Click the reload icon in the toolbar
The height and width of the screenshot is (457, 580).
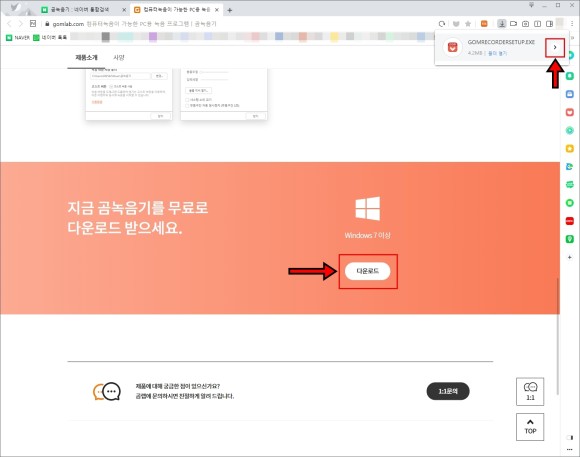point(442,24)
